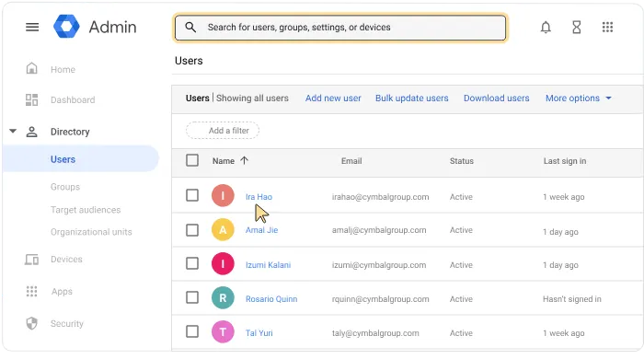Image resolution: width=644 pixels, height=359 pixels.
Task: Open Dashboard in sidebar
Action: pyautogui.click(x=73, y=99)
